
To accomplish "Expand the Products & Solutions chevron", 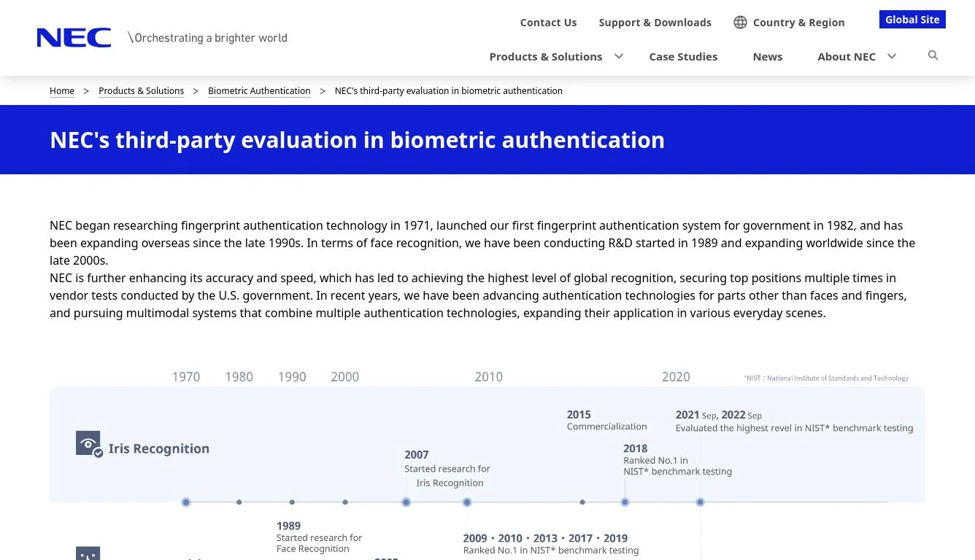I will [619, 56].
